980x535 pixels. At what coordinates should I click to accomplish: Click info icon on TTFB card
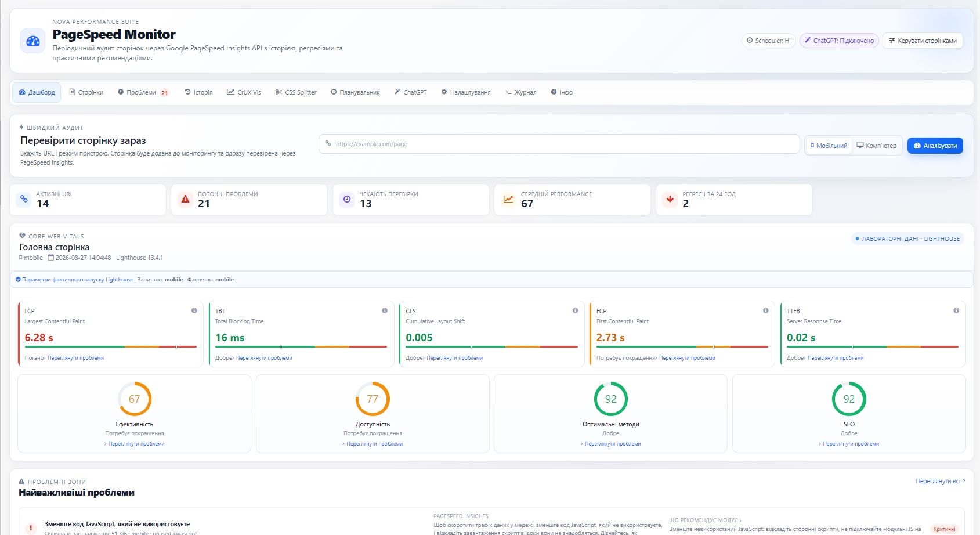[956, 310]
